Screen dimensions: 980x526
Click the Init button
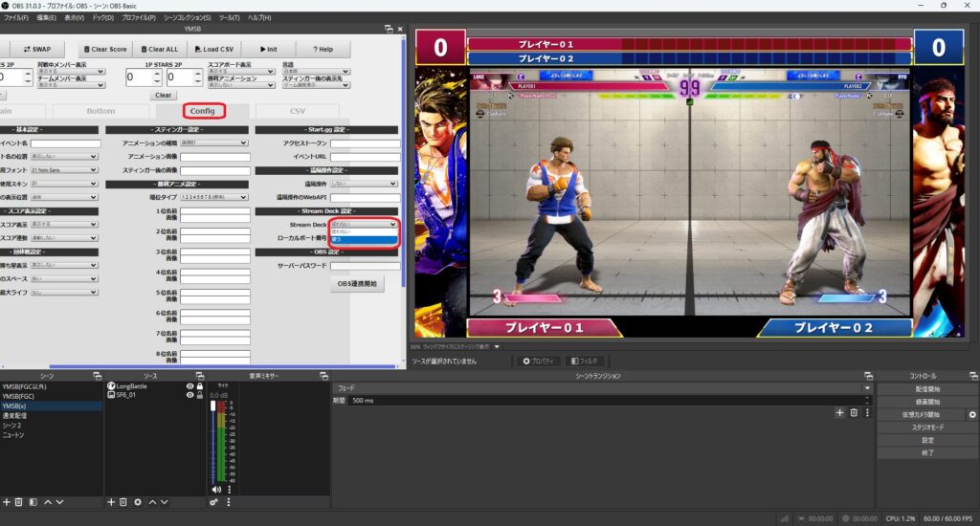[268, 50]
